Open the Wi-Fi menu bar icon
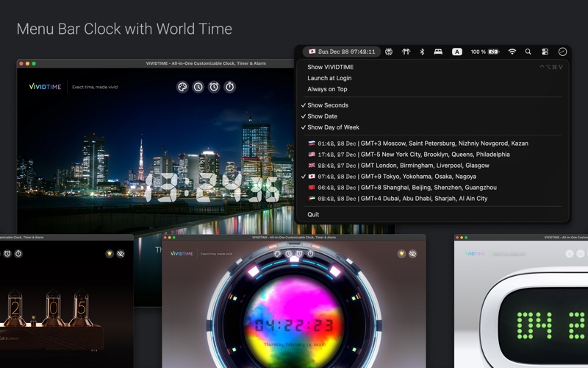 [512, 52]
